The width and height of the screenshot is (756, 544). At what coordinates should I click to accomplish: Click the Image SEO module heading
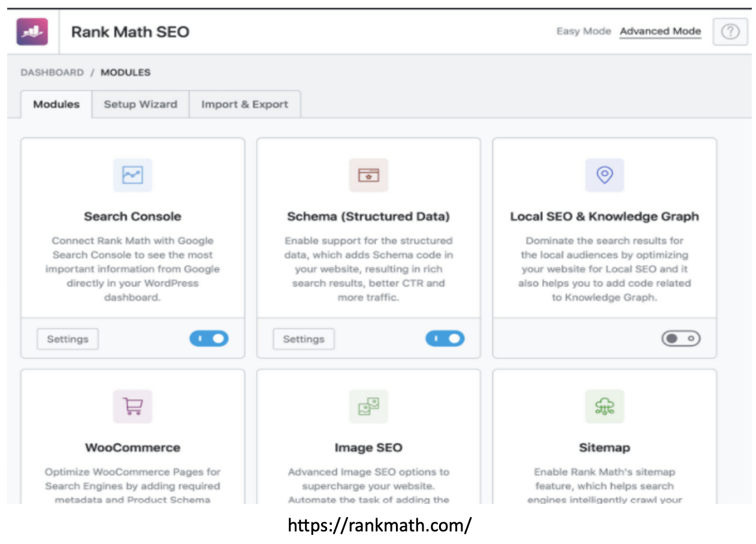(x=368, y=448)
